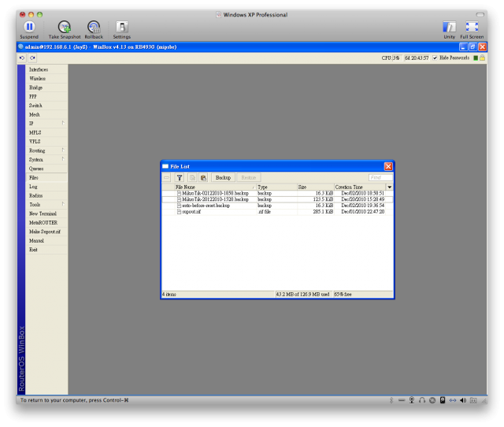Click the hard disk status icon

443,400
